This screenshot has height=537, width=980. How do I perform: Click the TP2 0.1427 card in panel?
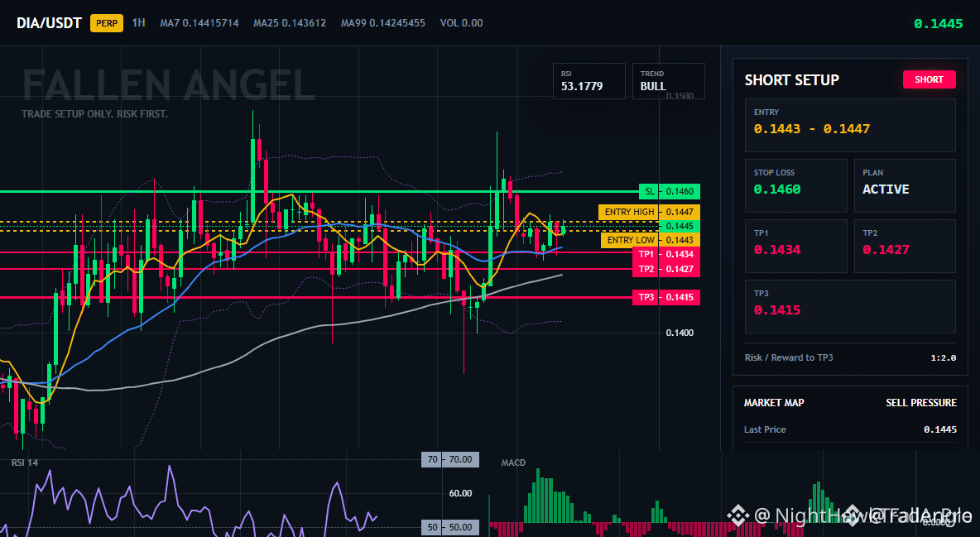click(905, 246)
